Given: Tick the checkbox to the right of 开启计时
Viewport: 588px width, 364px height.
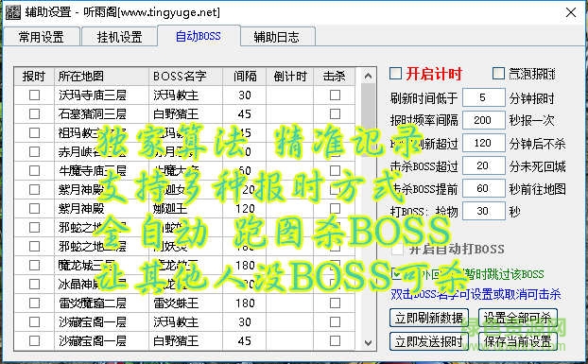Looking at the screenshot, I should tap(498, 74).
